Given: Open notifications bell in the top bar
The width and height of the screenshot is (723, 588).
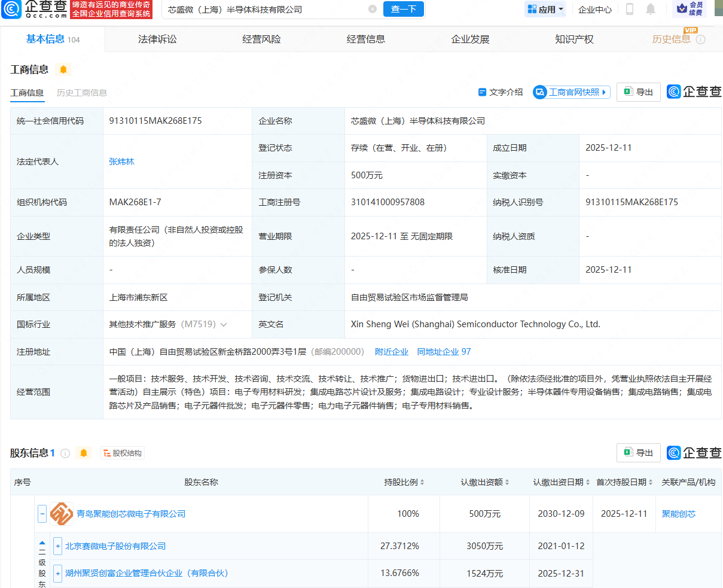Looking at the screenshot, I should [651, 10].
